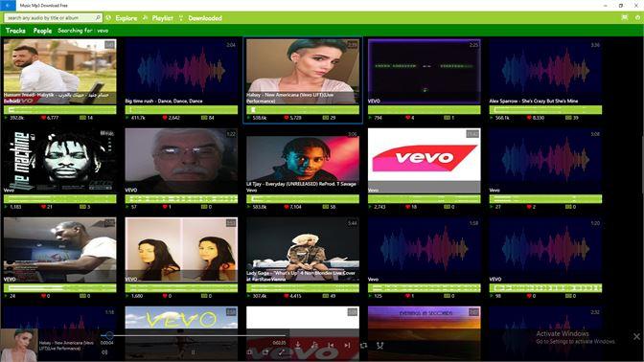This screenshot has width=644, height=362.
Task: Click comment icon showing 29 comments
Action: 325,118
